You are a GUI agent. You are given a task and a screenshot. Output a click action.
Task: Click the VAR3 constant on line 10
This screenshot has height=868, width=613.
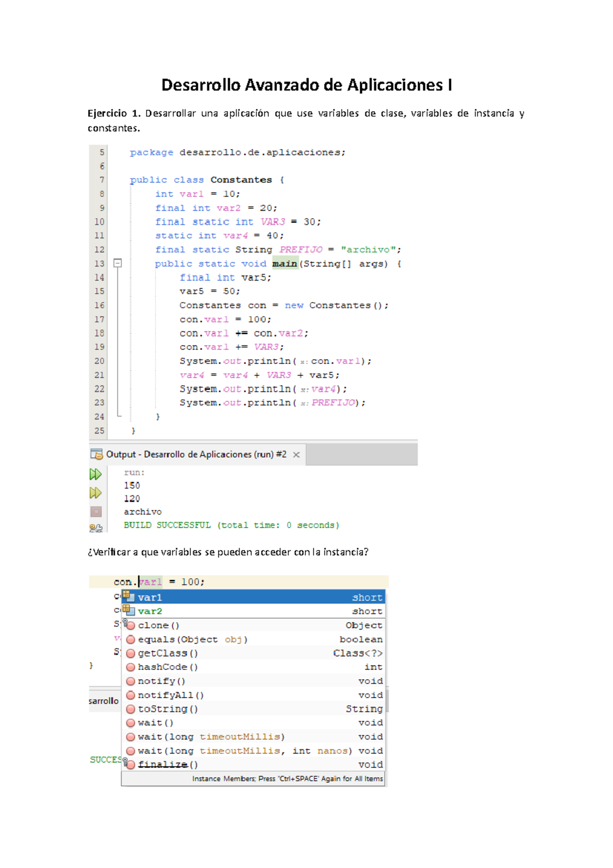272,221
